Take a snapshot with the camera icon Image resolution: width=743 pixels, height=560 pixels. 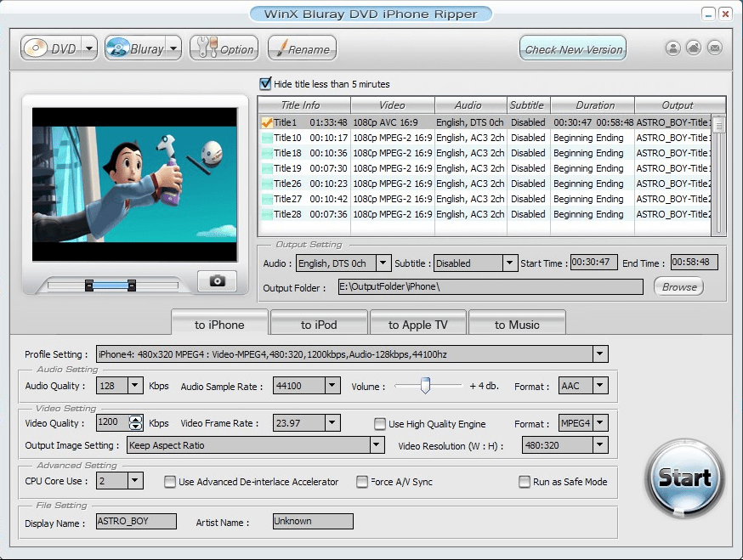pos(217,281)
